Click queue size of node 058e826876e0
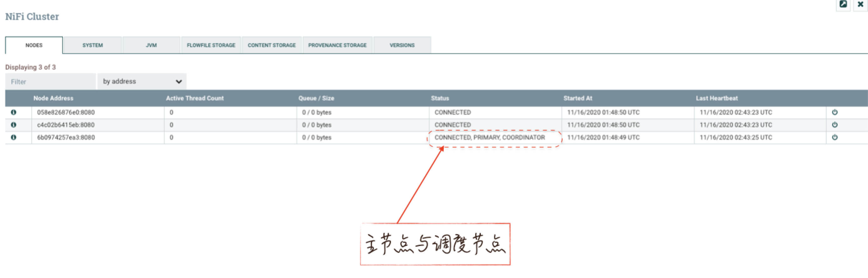The width and height of the screenshot is (868, 278). point(317,112)
